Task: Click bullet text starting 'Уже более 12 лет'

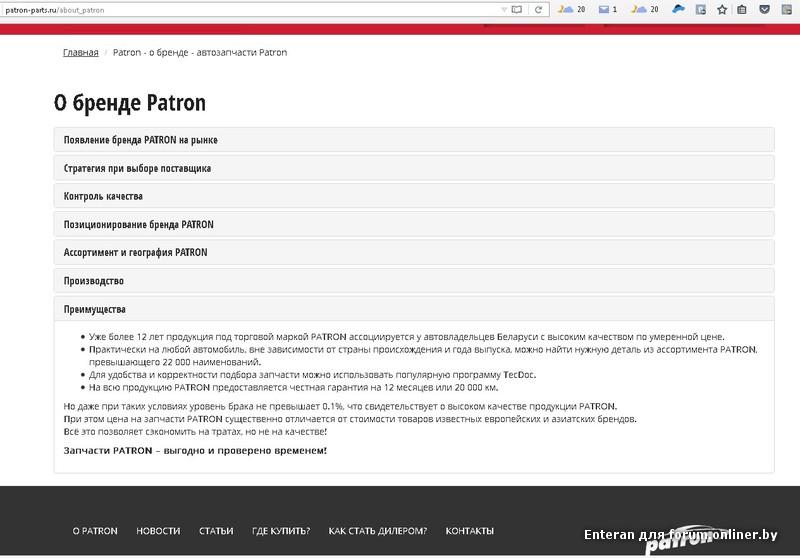Action: (x=407, y=337)
